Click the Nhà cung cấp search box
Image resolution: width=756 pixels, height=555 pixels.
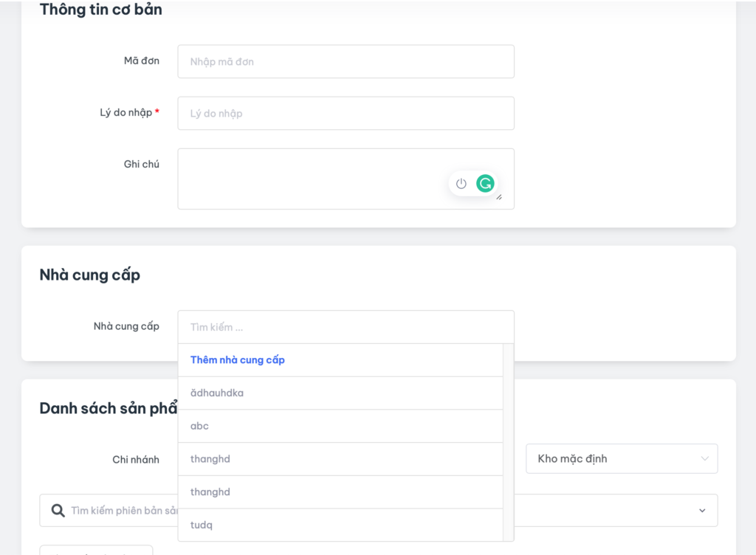point(346,327)
